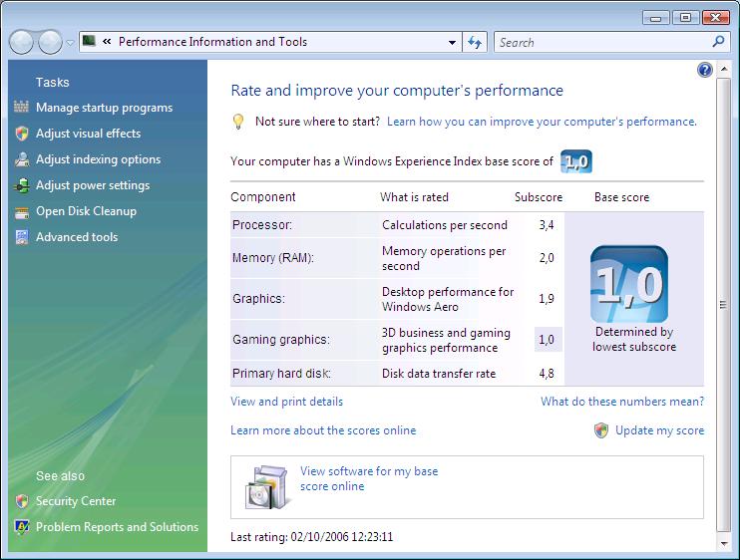The height and width of the screenshot is (560, 740).
Task: Select the Processor row label
Action: click(x=262, y=225)
